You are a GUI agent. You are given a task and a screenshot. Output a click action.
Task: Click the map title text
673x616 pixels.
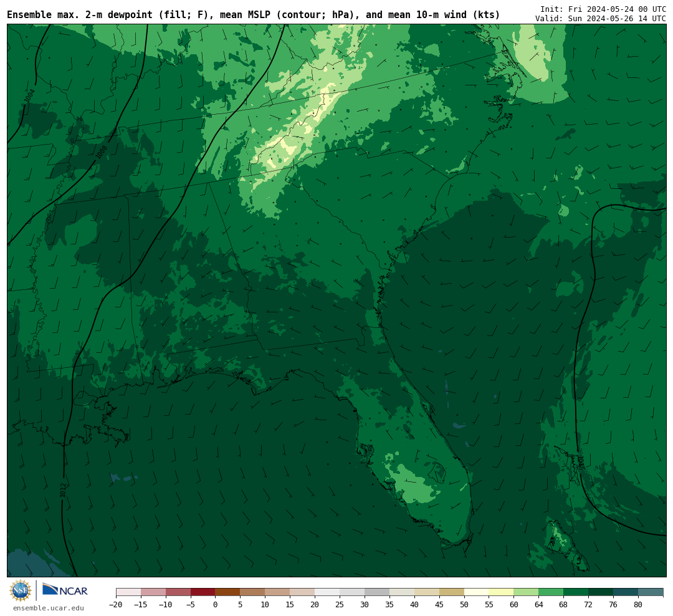click(253, 15)
